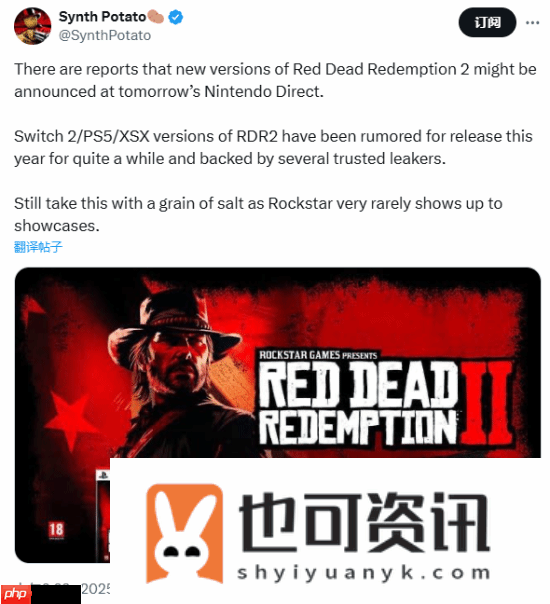Translate post via 翻译帖子 link
The height and width of the screenshot is (604, 550).
[38, 247]
